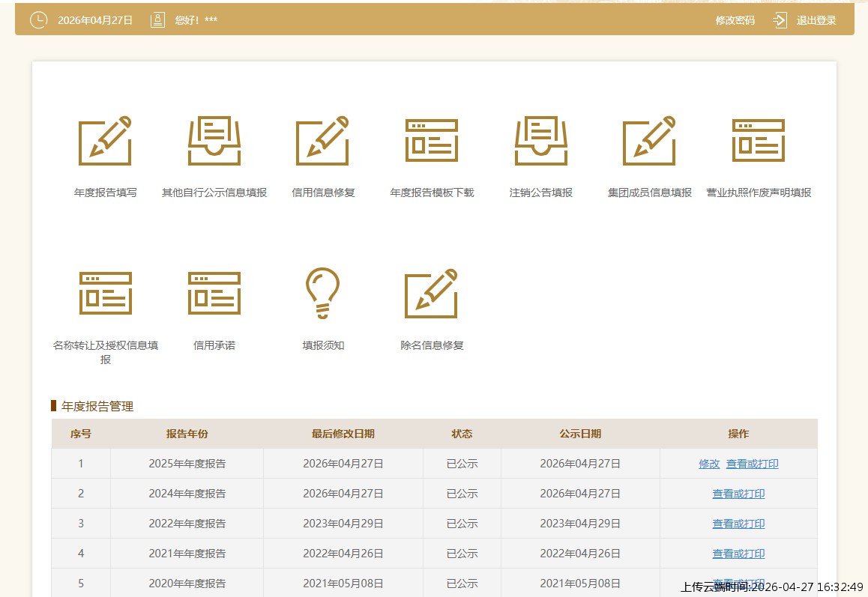
Task: Select the 年度报告模板下载 icon
Action: point(432,141)
